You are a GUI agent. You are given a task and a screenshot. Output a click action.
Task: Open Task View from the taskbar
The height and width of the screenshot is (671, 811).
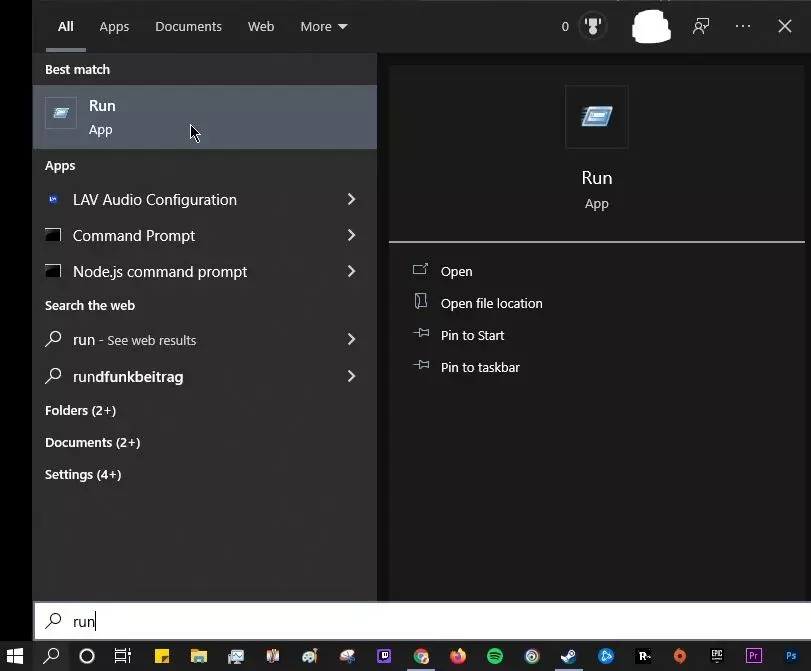123,657
